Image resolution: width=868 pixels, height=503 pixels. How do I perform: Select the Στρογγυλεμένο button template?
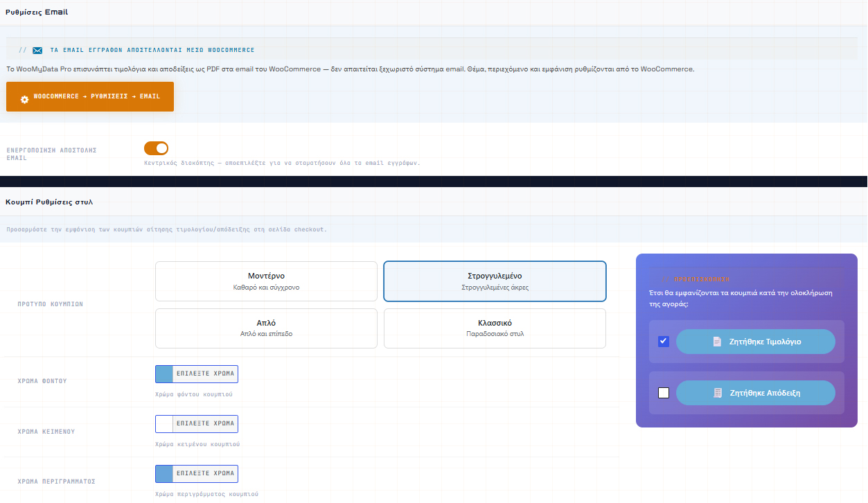[495, 281]
